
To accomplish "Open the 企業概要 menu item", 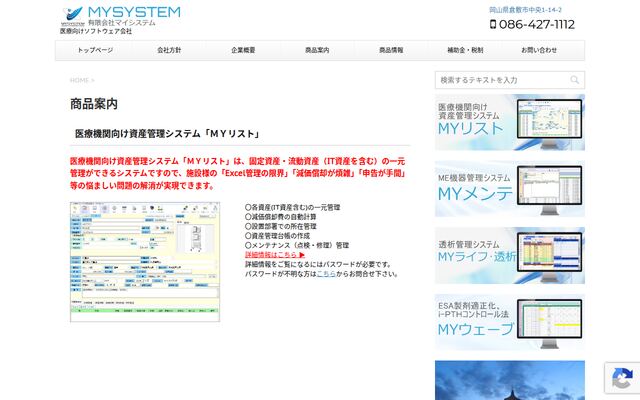I will [x=243, y=50].
